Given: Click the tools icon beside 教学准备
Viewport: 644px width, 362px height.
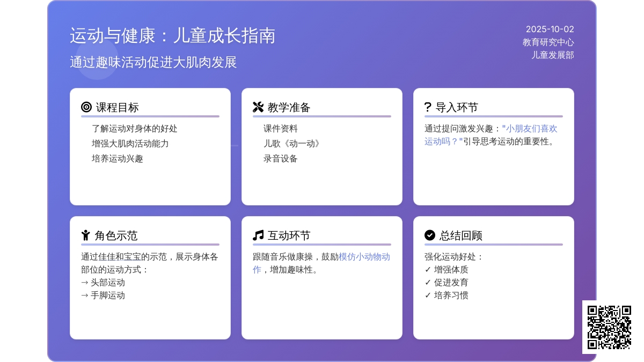Looking at the screenshot, I should [258, 107].
